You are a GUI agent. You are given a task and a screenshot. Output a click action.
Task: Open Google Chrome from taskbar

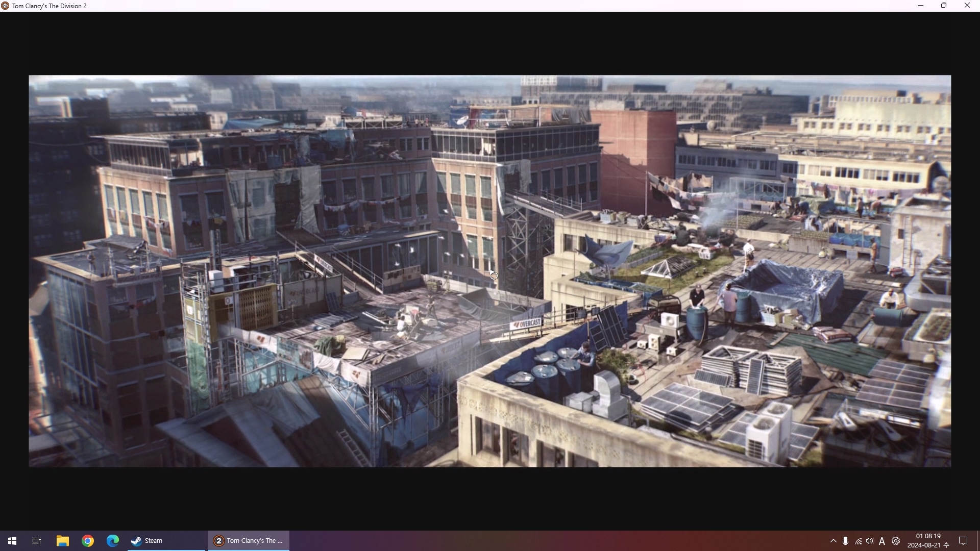click(88, 541)
